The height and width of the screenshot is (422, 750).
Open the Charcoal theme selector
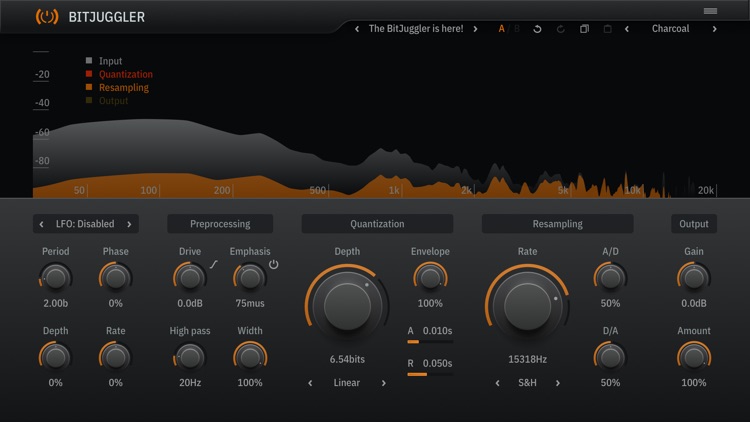(670, 29)
